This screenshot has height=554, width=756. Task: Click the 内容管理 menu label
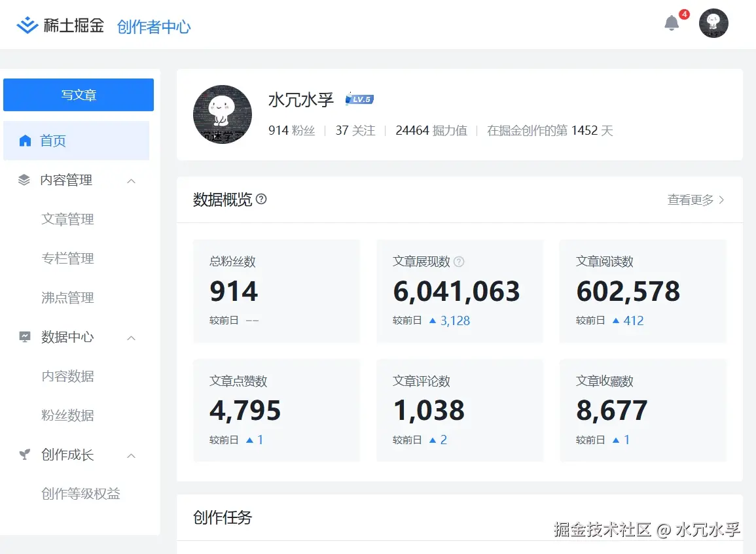tap(66, 180)
